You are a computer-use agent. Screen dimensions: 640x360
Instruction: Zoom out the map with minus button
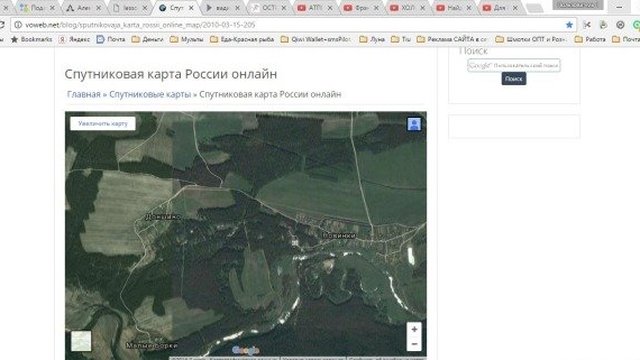(x=414, y=344)
